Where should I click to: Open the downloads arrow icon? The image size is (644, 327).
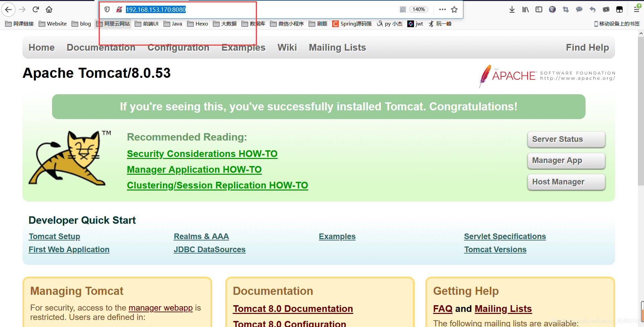click(512, 9)
